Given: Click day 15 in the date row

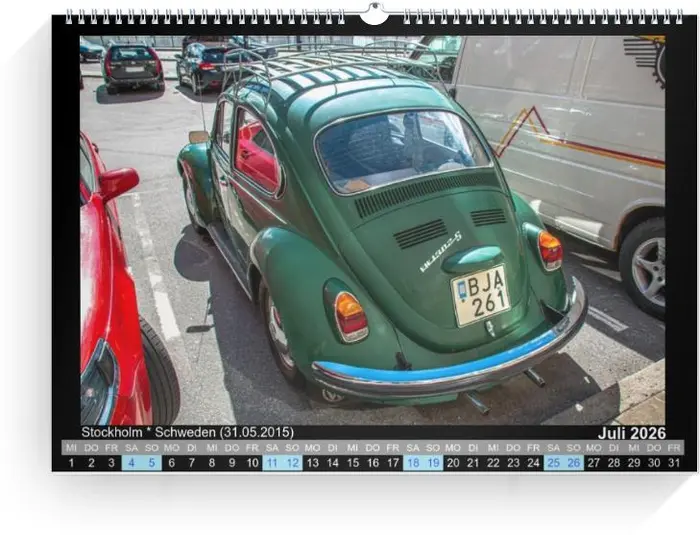Looking at the screenshot, I should click(352, 463).
